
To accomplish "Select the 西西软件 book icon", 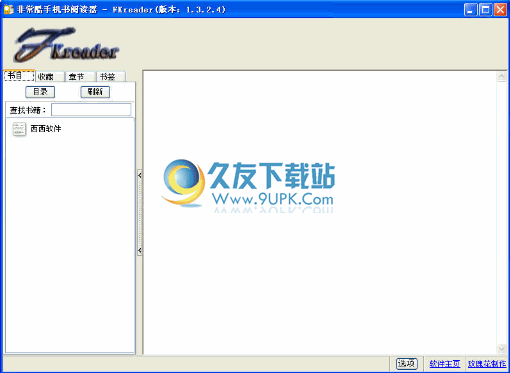I will click(x=19, y=129).
